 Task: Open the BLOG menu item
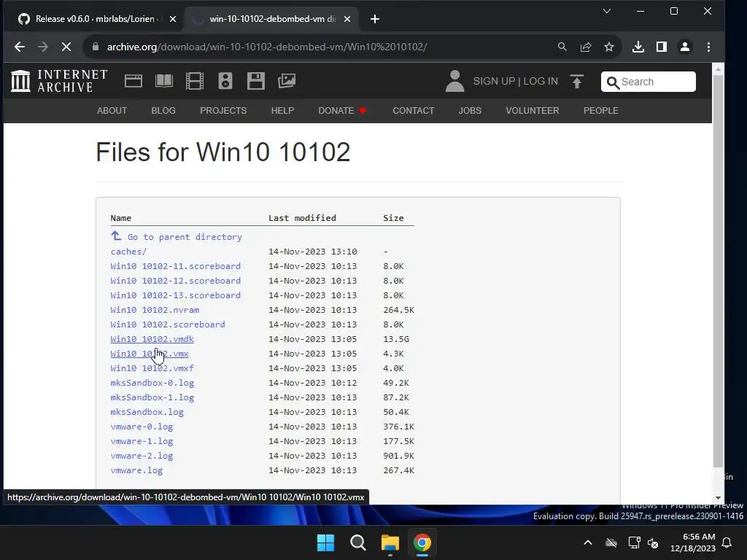[163, 111]
